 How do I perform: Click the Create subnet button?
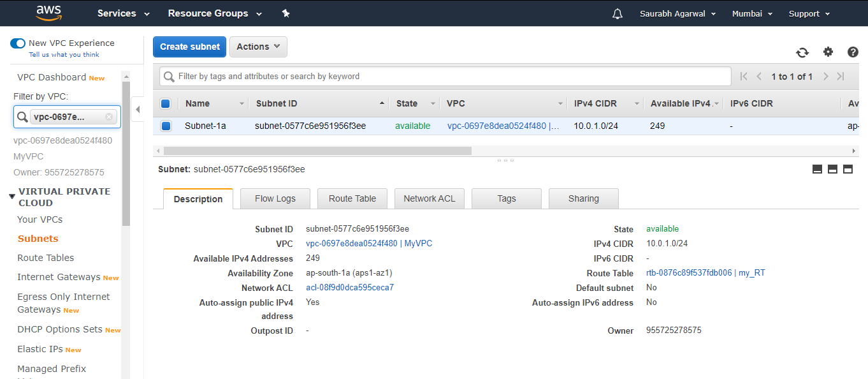pos(189,46)
